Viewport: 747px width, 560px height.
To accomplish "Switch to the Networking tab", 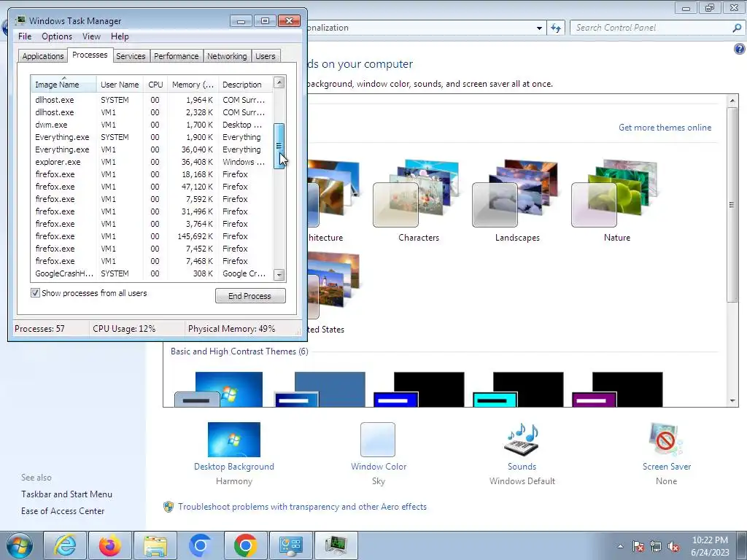I will [227, 56].
